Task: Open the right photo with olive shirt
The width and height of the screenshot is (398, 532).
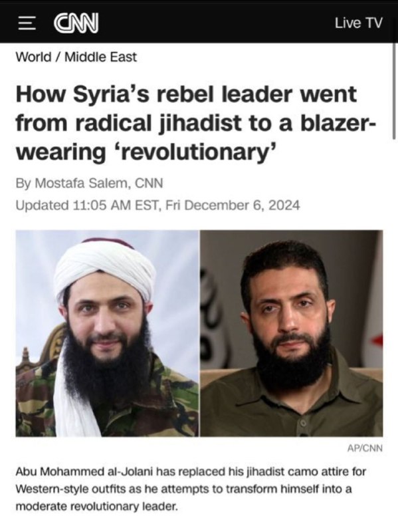Action: click(292, 334)
